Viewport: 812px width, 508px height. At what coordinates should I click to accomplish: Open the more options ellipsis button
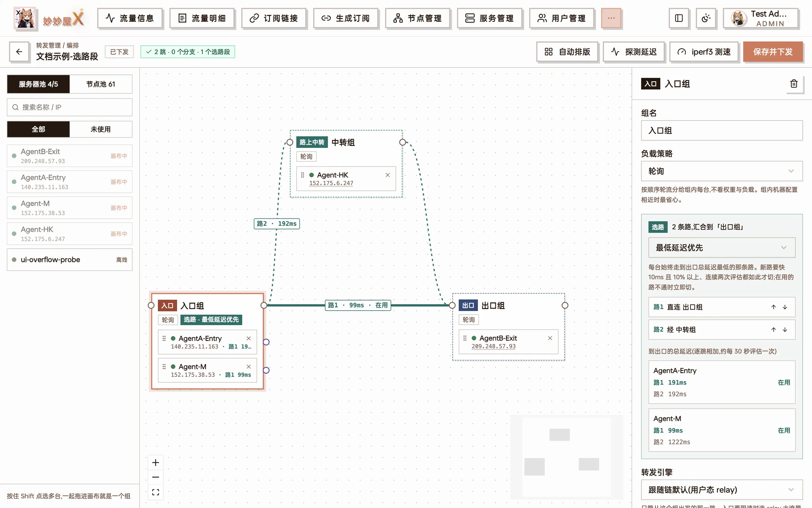[x=611, y=18]
